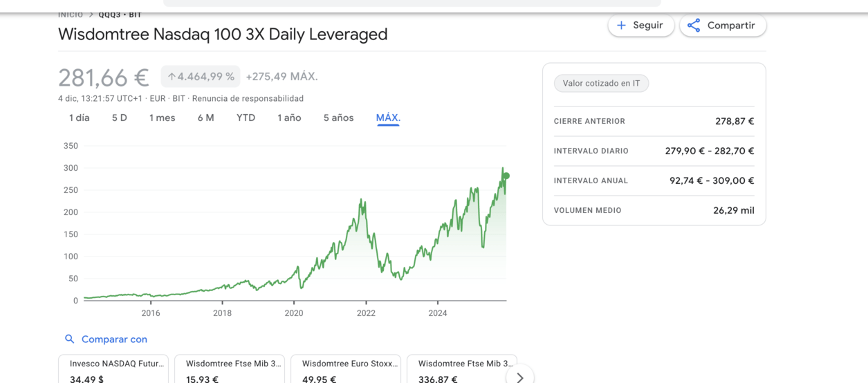Open the Invesco NASDAQ Futur... card
Screen dimensions: 868x383
(113, 370)
